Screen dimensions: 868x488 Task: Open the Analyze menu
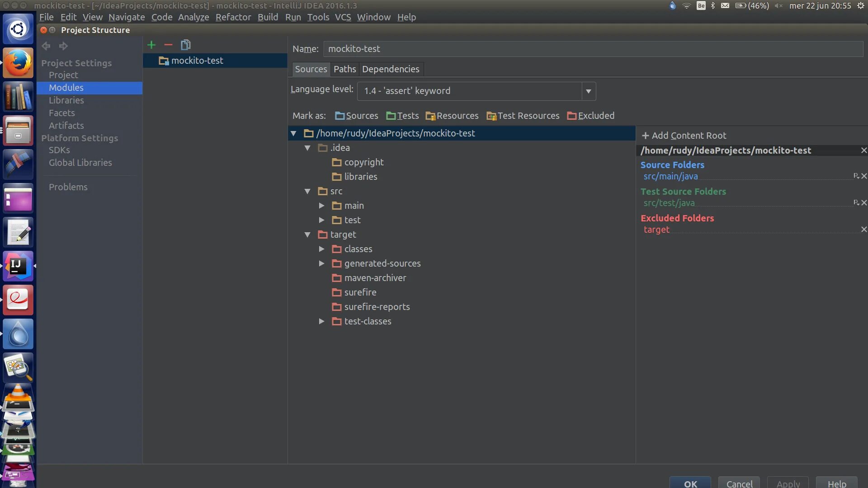coord(193,17)
